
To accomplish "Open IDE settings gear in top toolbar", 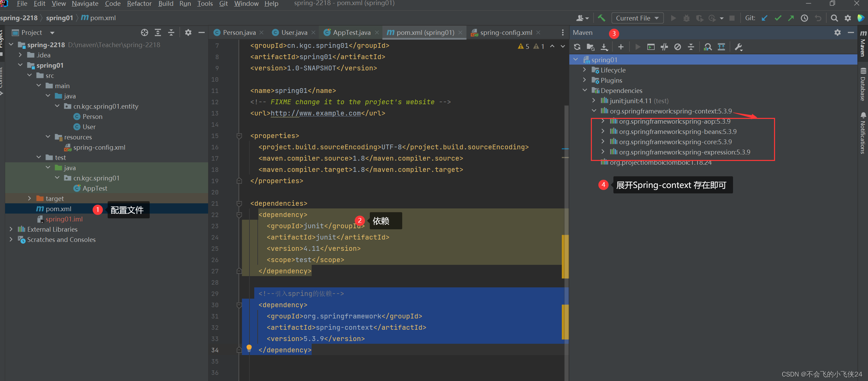I will click(x=848, y=18).
